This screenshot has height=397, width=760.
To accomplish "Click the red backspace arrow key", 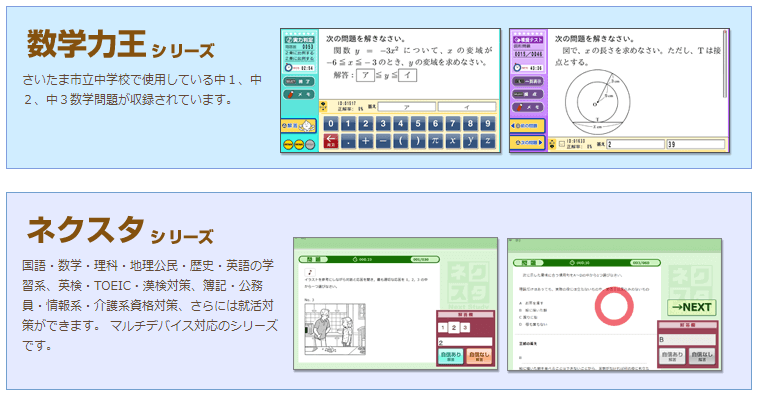I will pyautogui.click(x=331, y=141).
